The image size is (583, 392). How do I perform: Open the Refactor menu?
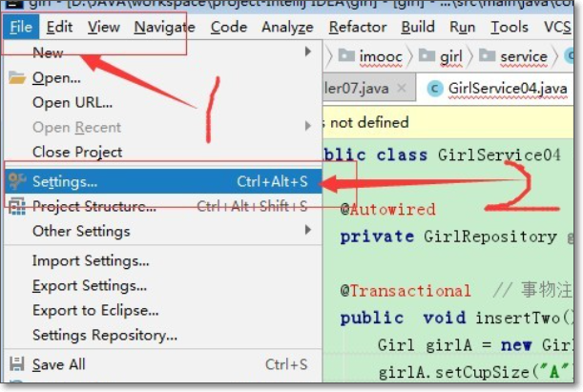pos(358,27)
